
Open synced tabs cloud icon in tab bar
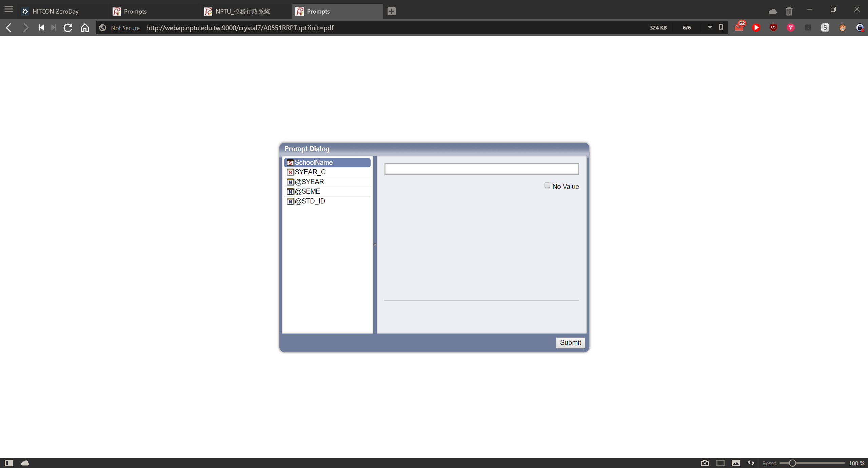[773, 12]
